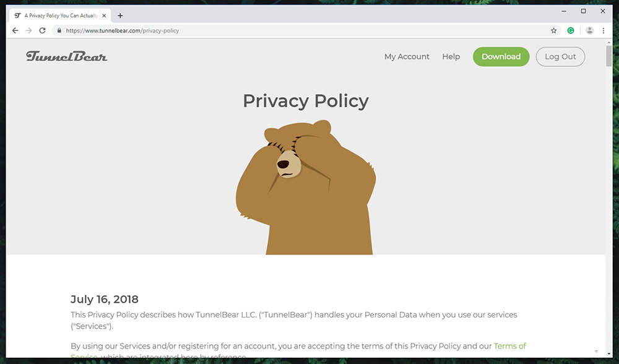Reload the privacy policy page

42,30
